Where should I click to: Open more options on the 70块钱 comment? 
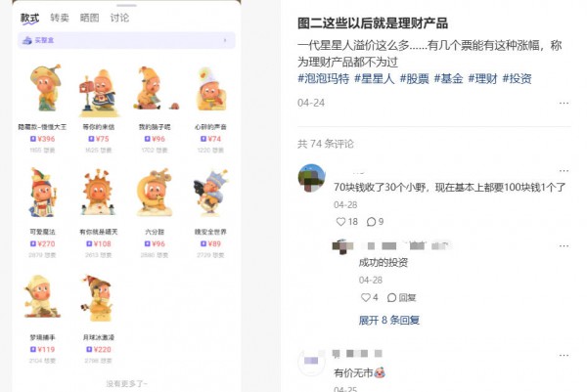pos(564,170)
